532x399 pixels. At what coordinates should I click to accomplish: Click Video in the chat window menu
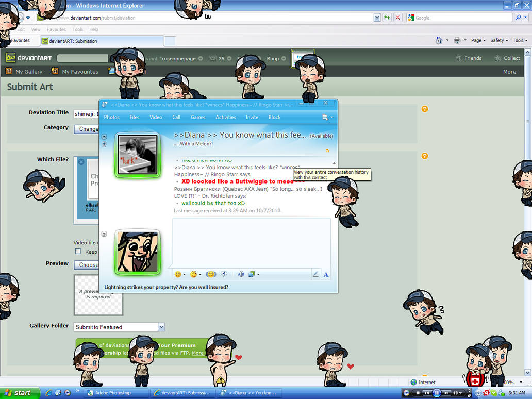(x=156, y=117)
